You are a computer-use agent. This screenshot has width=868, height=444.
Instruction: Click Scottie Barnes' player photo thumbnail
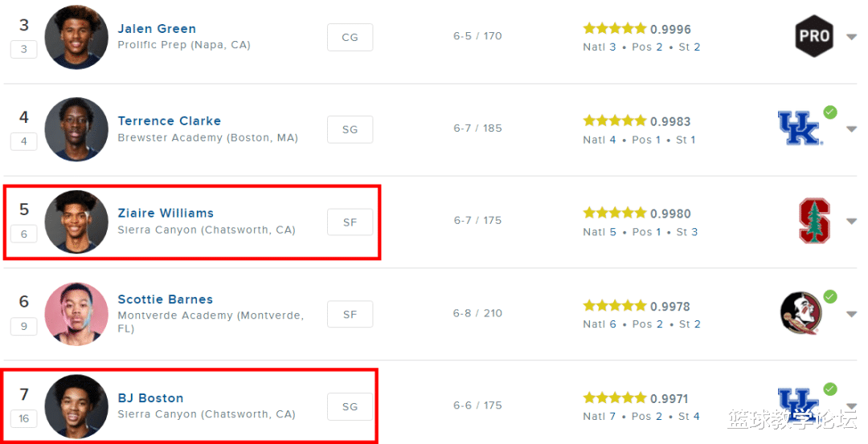(x=76, y=313)
